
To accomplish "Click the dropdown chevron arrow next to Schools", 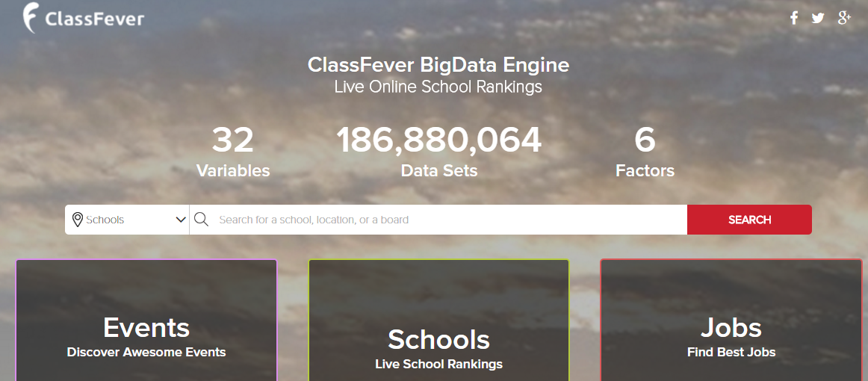I will (x=181, y=220).
